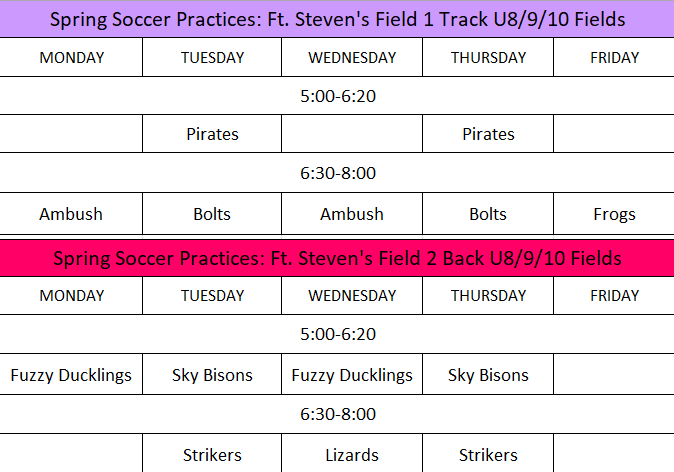Screen dimensions: 674x472
Task: Click the Tuesday Bolts cell
Action: click(x=212, y=214)
